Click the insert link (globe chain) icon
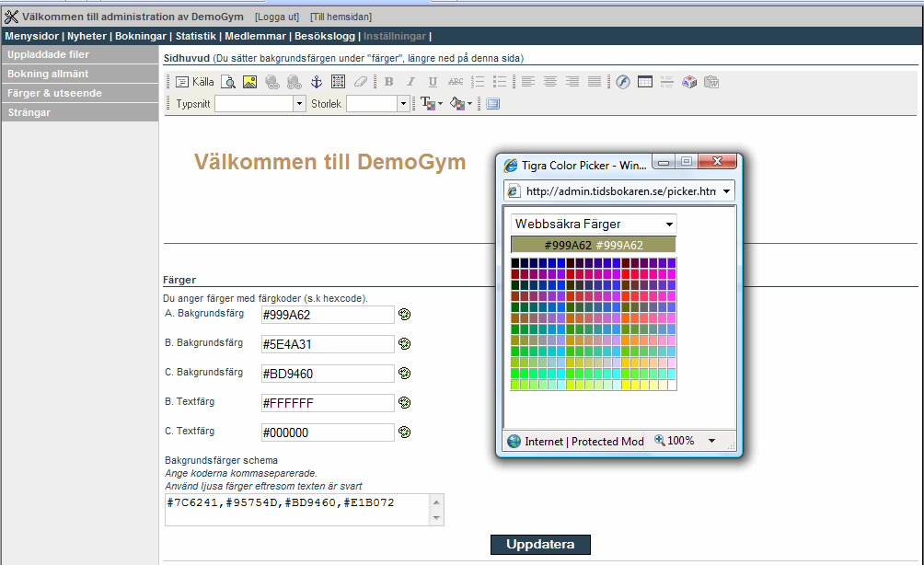The height and width of the screenshot is (565, 924). 272,82
